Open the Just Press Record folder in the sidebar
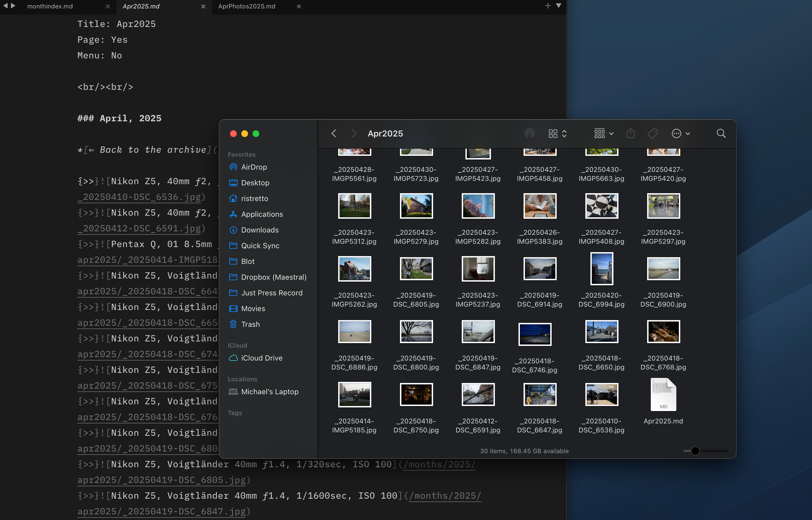 [265, 293]
